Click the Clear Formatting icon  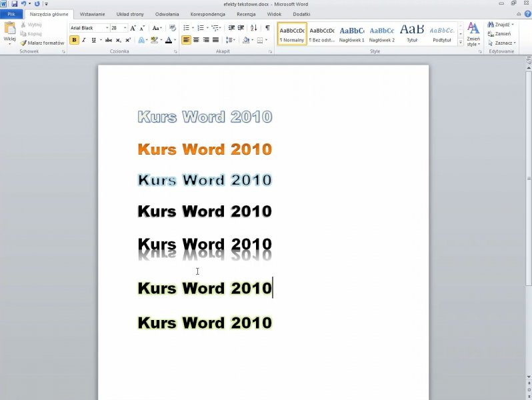173,28
